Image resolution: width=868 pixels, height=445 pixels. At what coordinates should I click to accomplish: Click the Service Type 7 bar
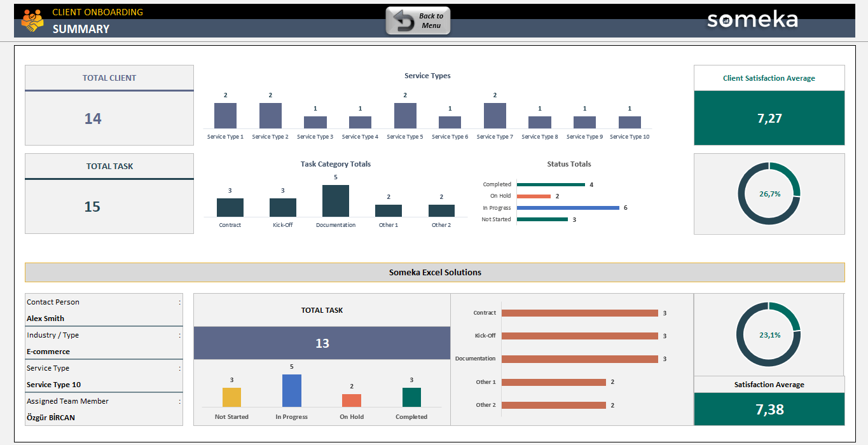(495, 116)
